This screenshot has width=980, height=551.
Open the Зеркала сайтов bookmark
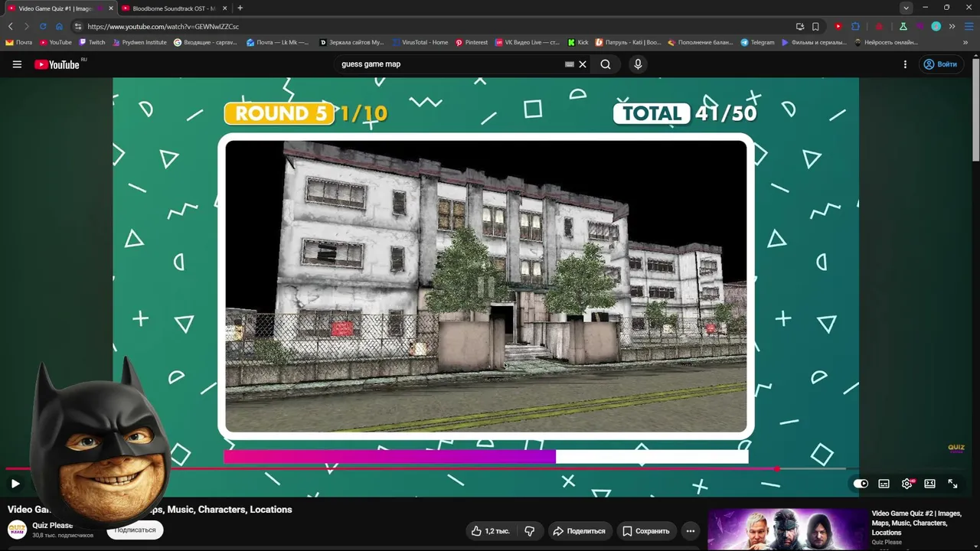point(351,43)
